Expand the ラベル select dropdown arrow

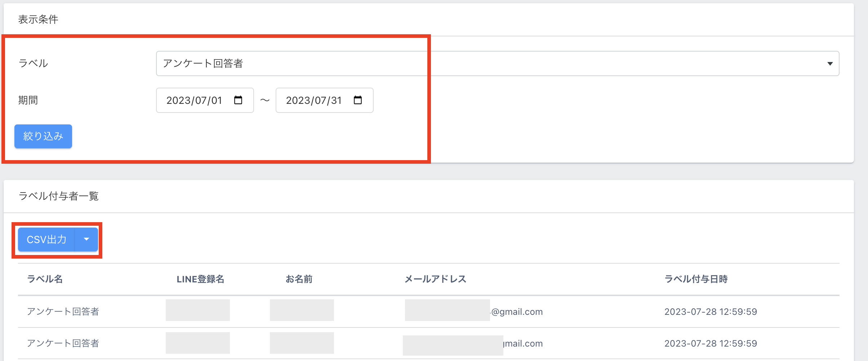[830, 63]
